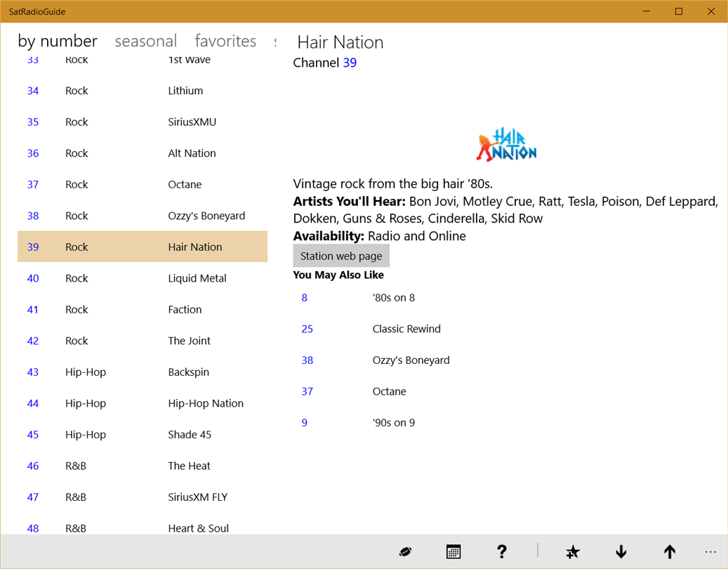Screen dimensions: 728x569
Task: Open the Station web page button
Action: pyautogui.click(x=341, y=256)
